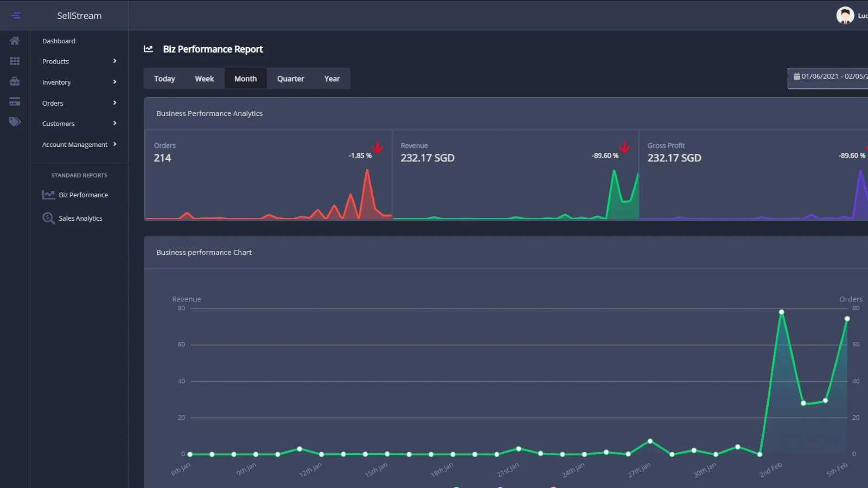868x488 pixels.
Task: Select the Today tab
Action: (x=164, y=79)
